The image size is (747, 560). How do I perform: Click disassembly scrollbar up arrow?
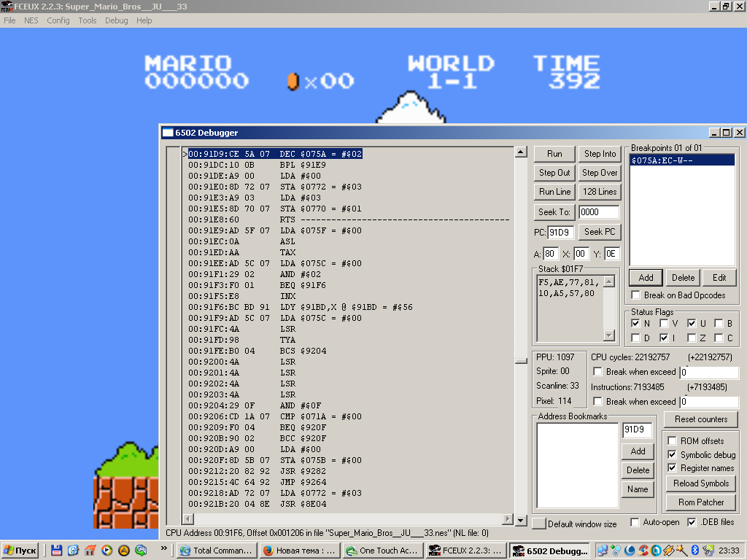click(x=521, y=152)
